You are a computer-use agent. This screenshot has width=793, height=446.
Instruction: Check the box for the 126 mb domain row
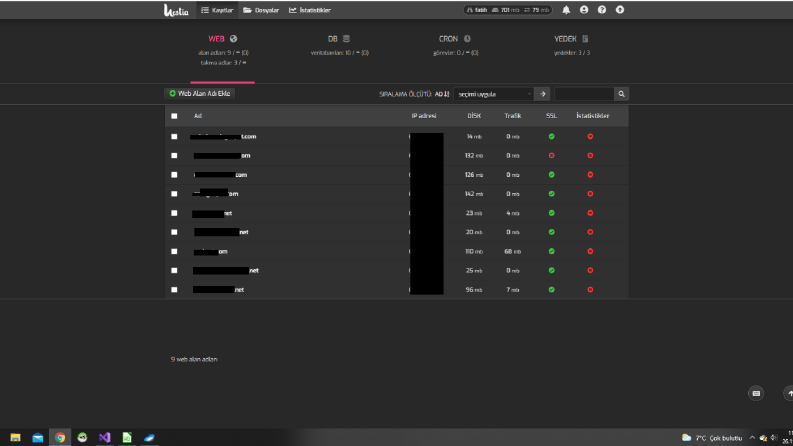pos(174,175)
